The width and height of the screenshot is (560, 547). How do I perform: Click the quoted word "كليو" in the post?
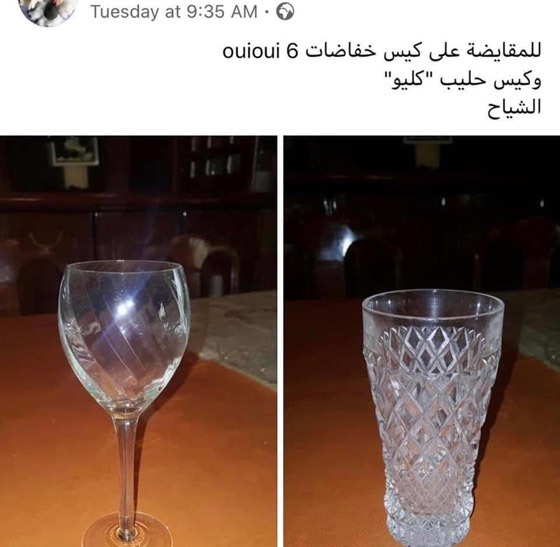[x=406, y=80]
